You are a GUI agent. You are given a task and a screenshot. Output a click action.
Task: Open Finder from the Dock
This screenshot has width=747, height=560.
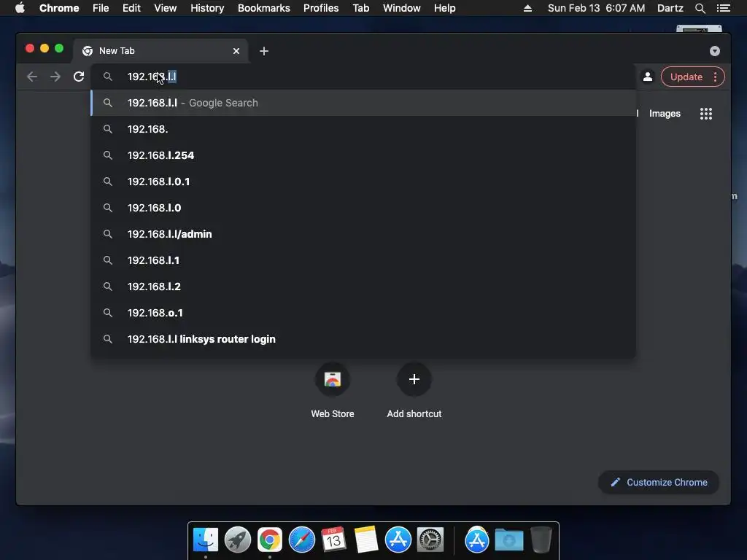coord(206,540)
